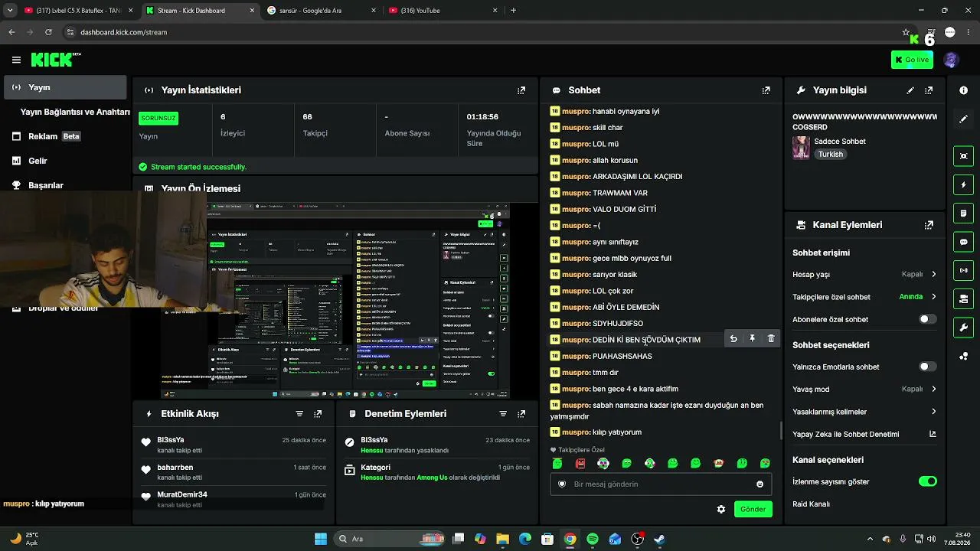Toggle the lightning activity widget in right rail

click(963, 185)
